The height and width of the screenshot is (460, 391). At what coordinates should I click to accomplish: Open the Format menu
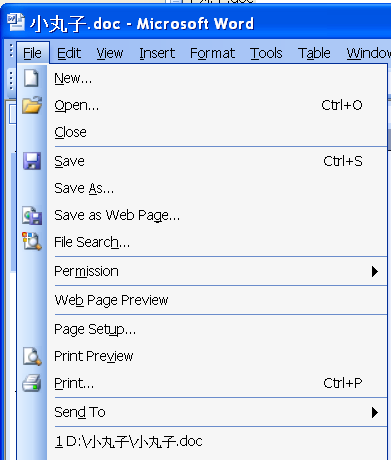[x=212, y=53]
